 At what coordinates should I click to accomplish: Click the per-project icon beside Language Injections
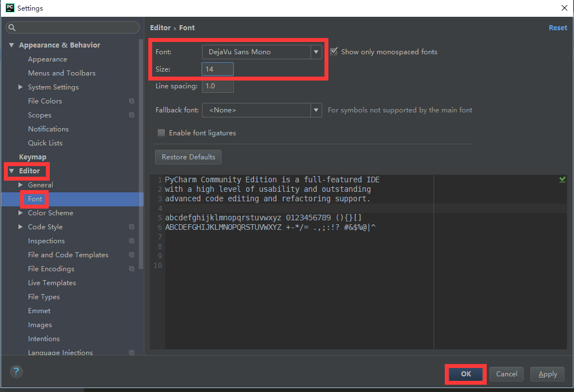[132, 352]
